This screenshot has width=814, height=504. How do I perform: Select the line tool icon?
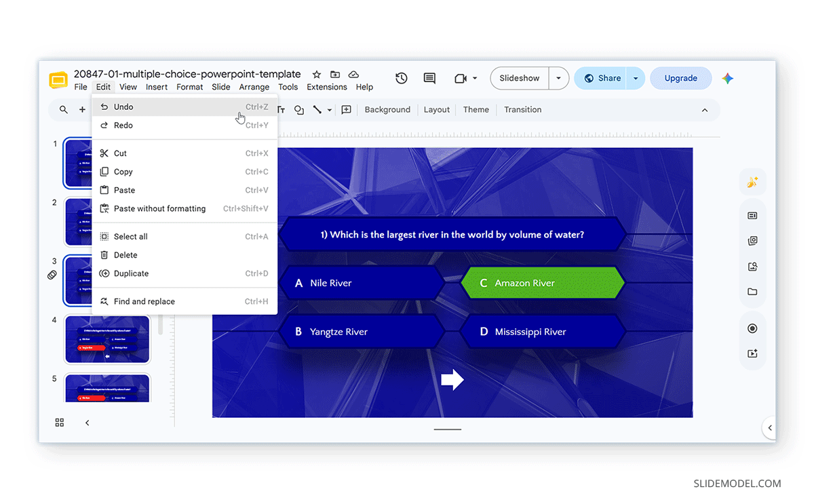pyautogui.click(x=317, y=110)
